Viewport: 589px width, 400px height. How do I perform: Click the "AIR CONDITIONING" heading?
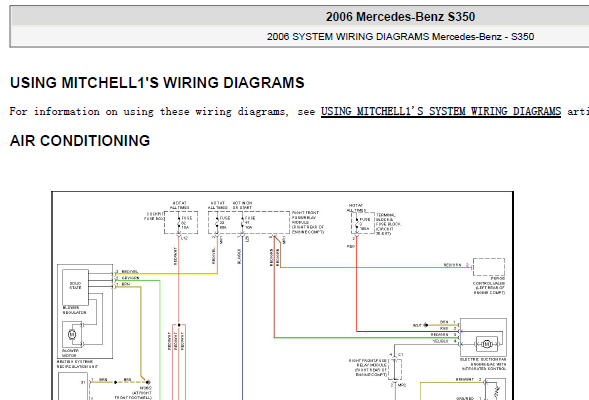pos(80,141)
